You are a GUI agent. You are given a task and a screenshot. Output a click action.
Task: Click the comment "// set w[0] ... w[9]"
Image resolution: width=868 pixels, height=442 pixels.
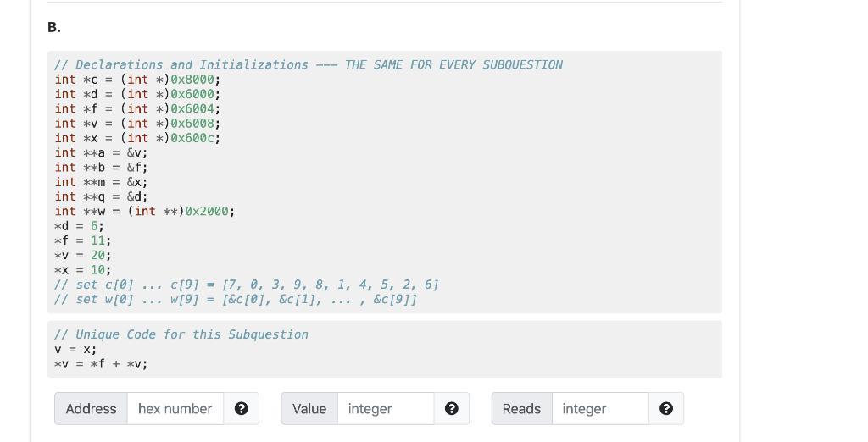(x=236, y=299)
